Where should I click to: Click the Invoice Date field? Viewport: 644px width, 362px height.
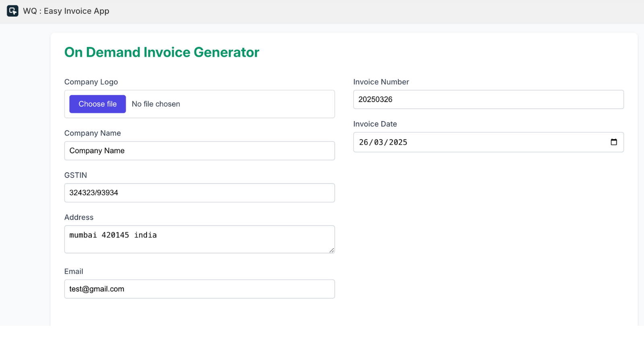489,142
